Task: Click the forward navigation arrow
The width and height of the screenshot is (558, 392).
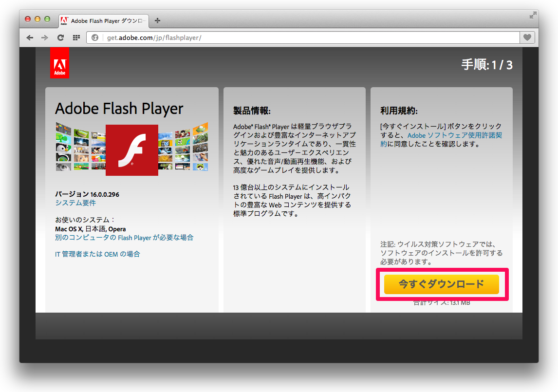Action: pyautogui.click(x=45, y=37)
